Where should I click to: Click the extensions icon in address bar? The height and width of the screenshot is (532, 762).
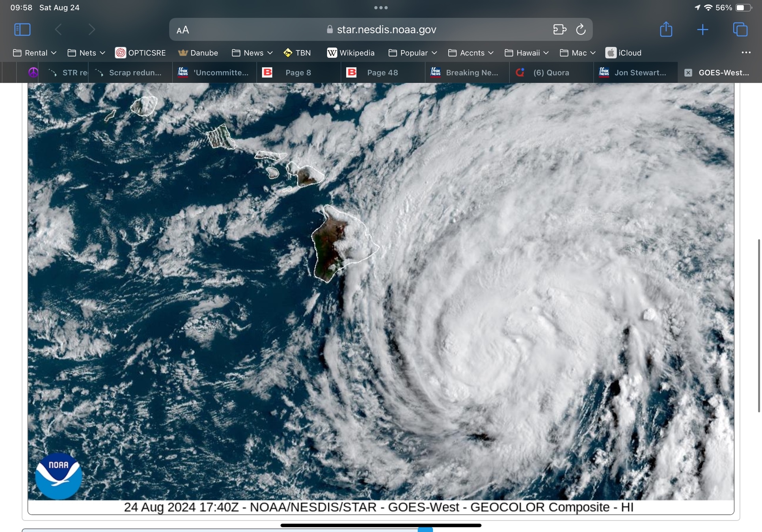coord(559,30)
